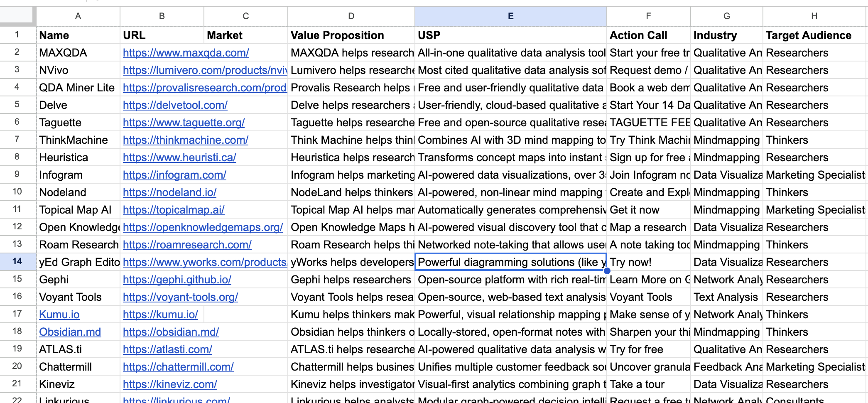Viewport: 868px width, 403px height.
Task: Open the voyant-tools.org link
Action: (181, 297)
